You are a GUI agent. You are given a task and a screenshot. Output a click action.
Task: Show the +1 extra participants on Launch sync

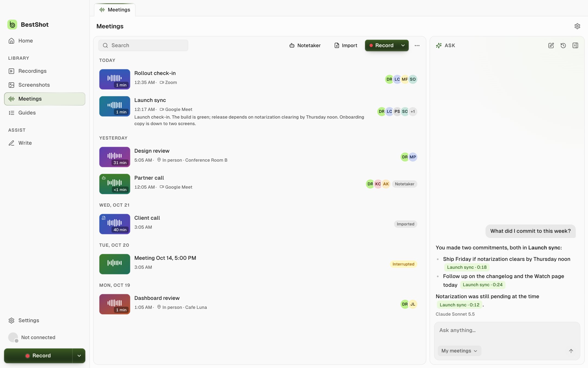pos(413,111)
